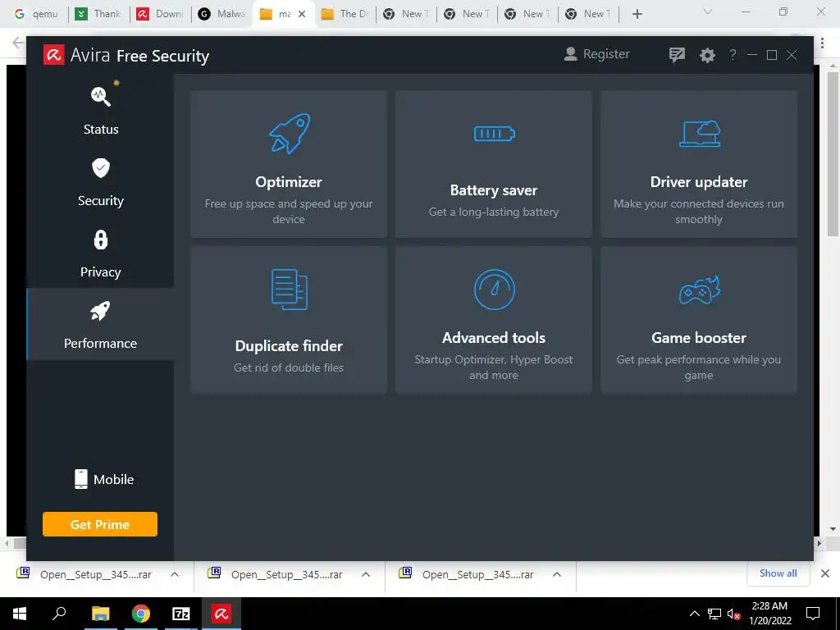
Task: Click the Chrome vertical scrollbar thumb
Action: (x=833, y=154)
